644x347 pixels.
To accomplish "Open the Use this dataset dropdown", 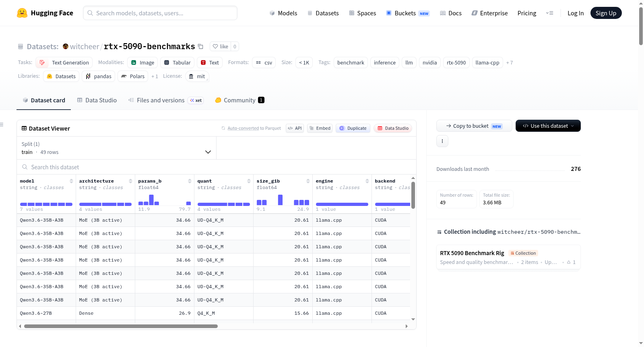I will point(548,126).
